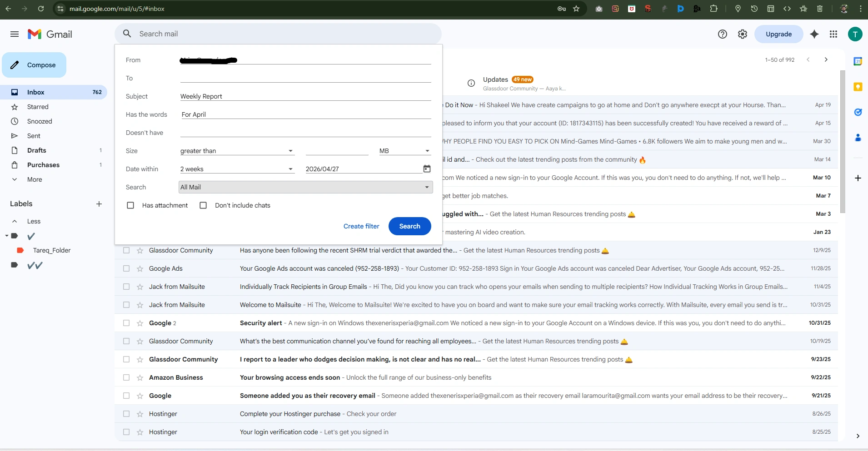Click the Compose button
This screenshot has width=868, height=451.
(x=34, y=65)
